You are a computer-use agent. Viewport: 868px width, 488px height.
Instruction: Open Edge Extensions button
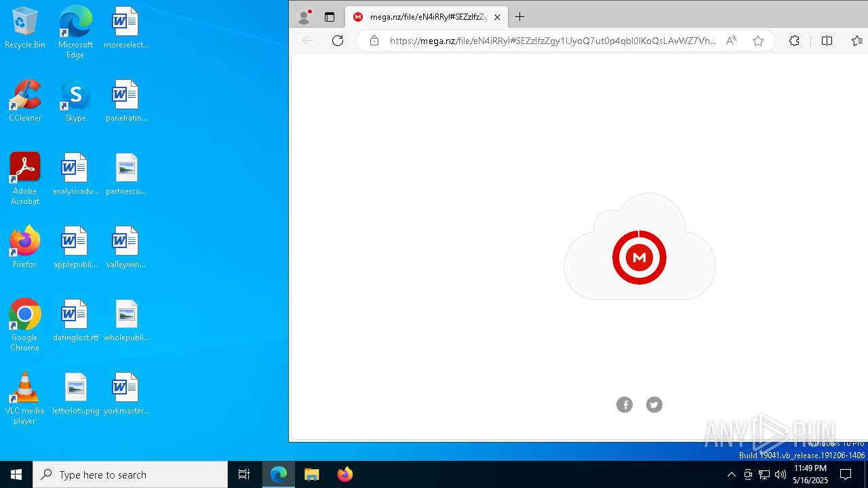click(x=795, y=41)
